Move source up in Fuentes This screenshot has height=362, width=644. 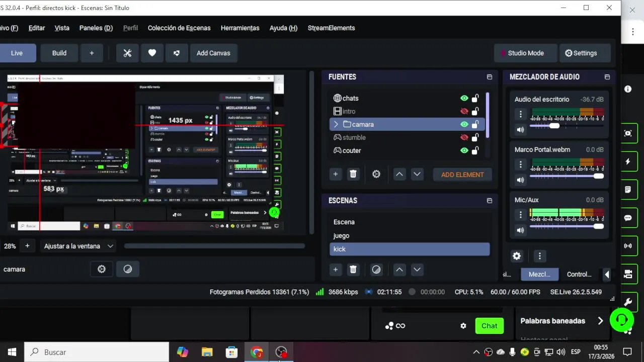(399, 174)
